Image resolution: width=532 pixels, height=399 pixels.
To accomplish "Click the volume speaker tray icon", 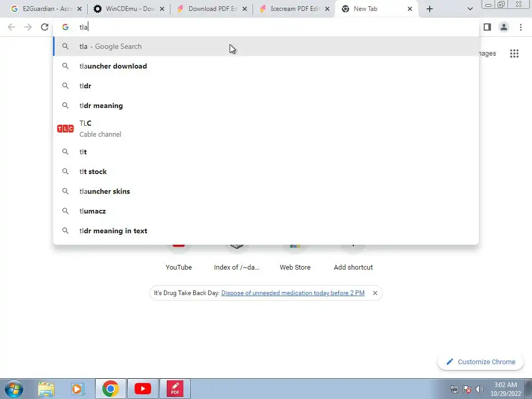I will click(479, 389).
